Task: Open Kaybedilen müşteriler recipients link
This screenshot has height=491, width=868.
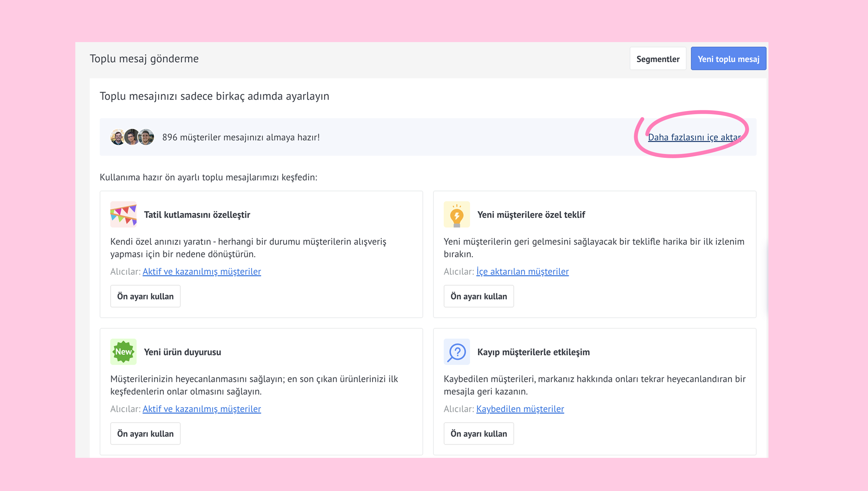Action: point(520,409)
